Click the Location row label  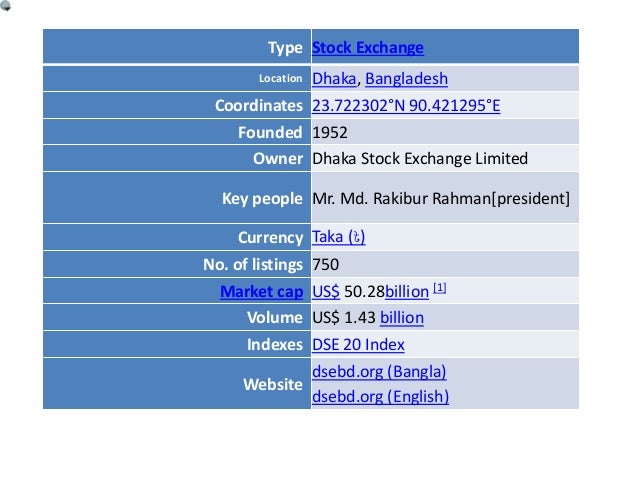point(280,78)
